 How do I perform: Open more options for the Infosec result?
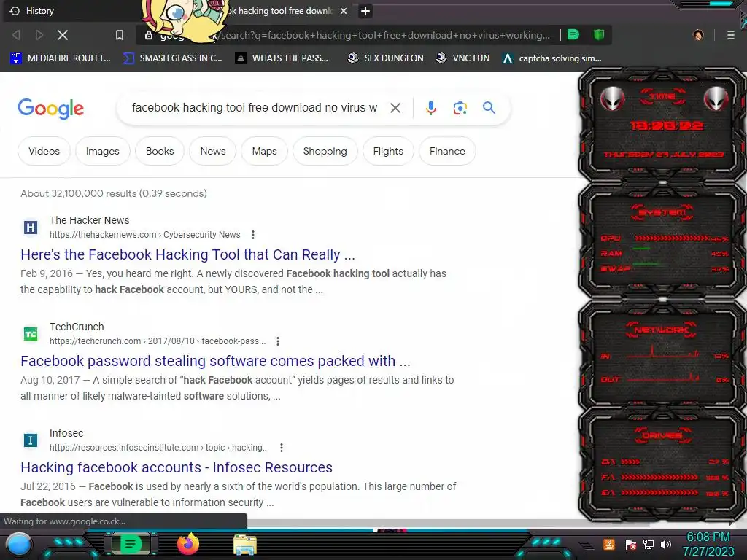click(282, 448)
